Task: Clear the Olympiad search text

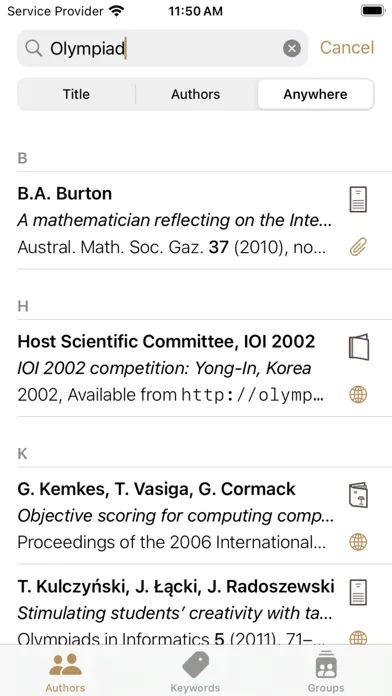Action: point(292,48)
